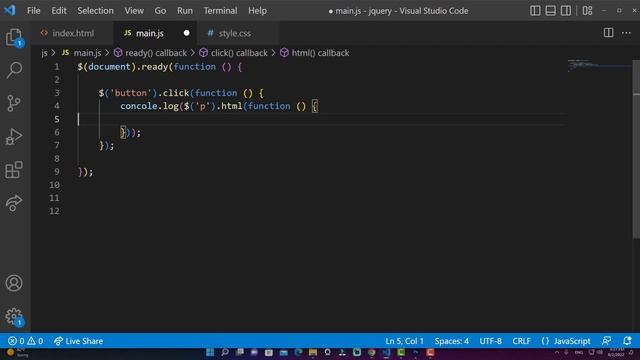Open the Windows Start button
The image size is (640, 360).
tap(210, 353)
